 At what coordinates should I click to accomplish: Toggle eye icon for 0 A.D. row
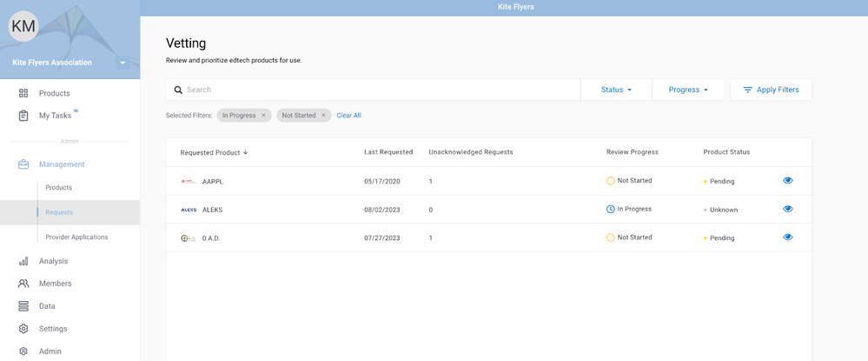coord(787,237)
